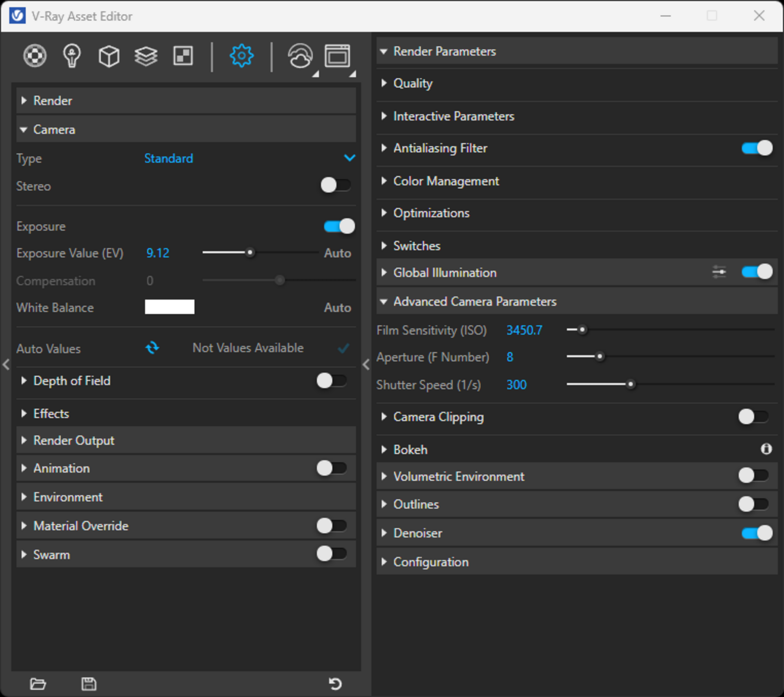Screen dimensions: 784x697
Task: Click the Shutter Speed slider handle
Action: pos(630,384)
